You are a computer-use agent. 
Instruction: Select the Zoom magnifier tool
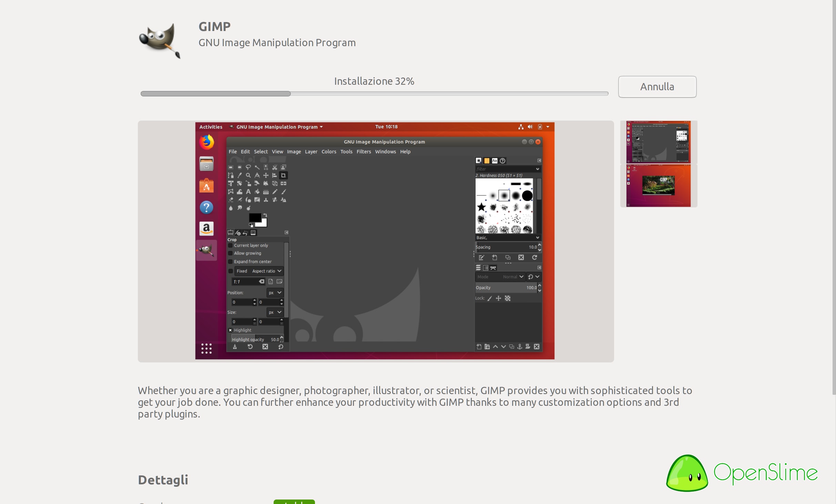tap(248, 175)
